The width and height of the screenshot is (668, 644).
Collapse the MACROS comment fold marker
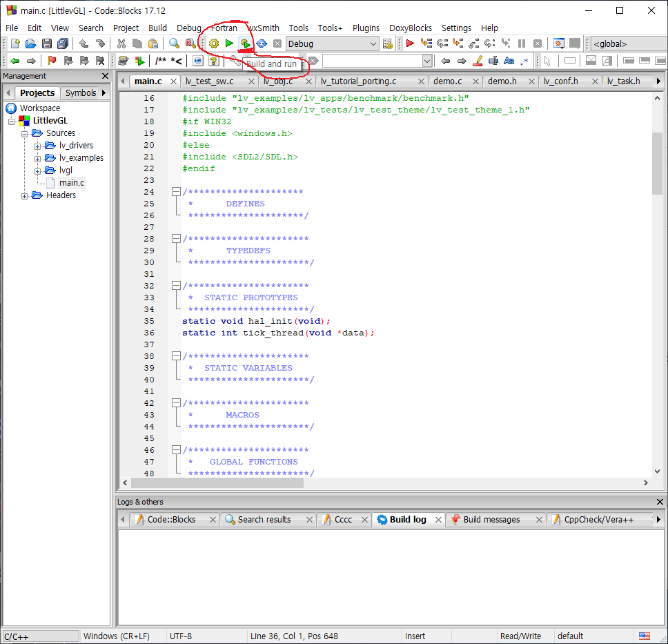176,402
